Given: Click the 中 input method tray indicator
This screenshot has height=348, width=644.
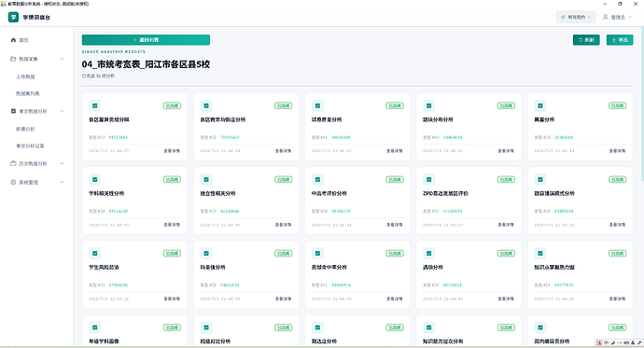Looking at the screenshot, I should coord(606,342).
